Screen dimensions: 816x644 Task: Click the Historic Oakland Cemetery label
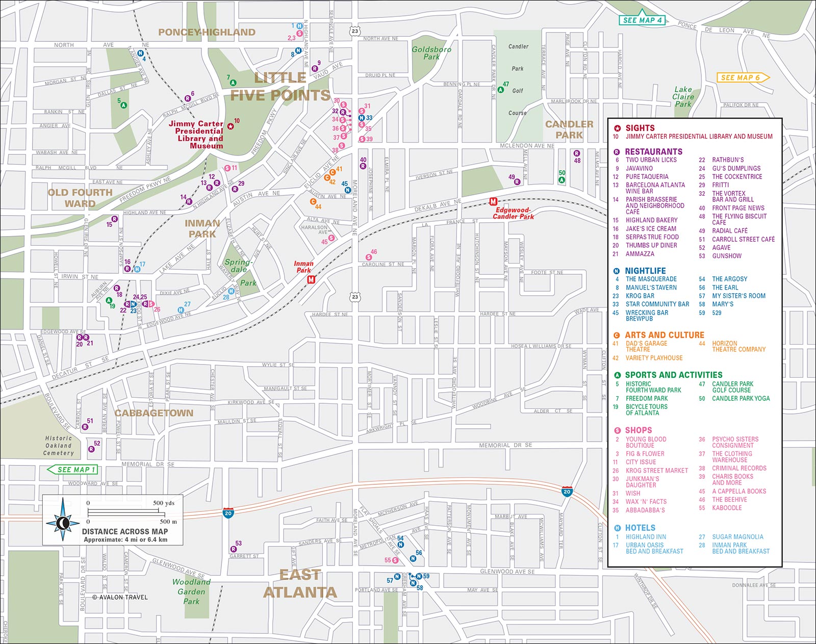(59, 446)
